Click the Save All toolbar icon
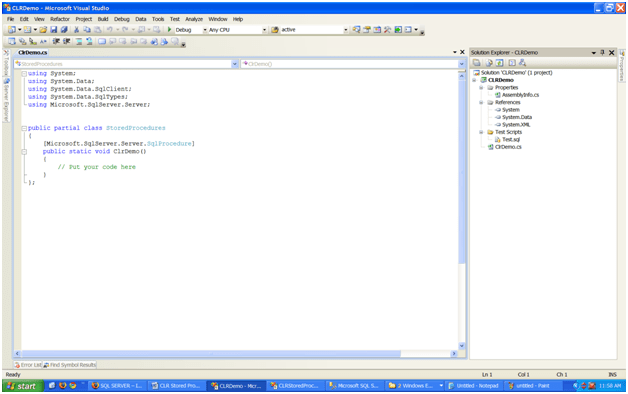The image size is (628, 394). [64, 30]
